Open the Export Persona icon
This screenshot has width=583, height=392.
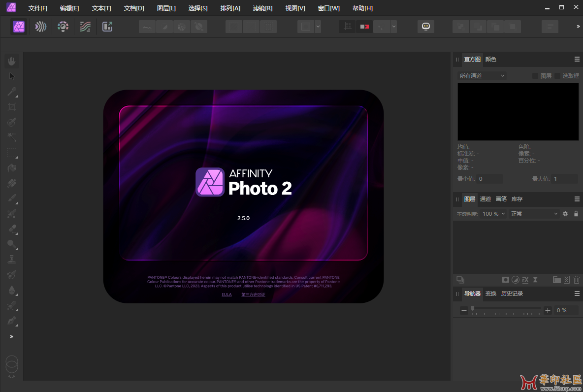[x=107, y=27]
